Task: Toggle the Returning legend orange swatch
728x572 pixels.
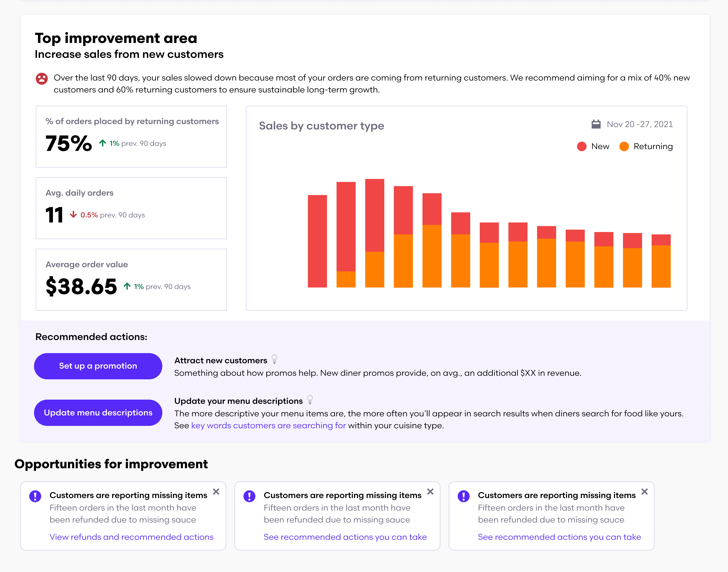Action: click(624, 146)
